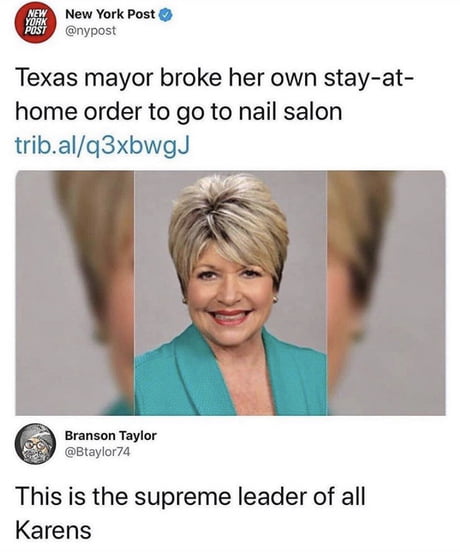Tap the blonde hair in the portrait
Screen dimensions: 460x552
tap(228, 218)
